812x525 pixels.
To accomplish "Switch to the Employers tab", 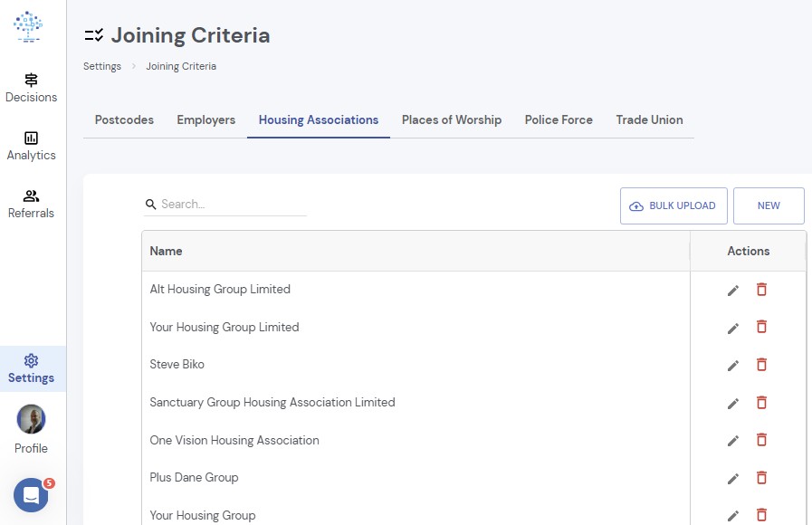I will coord(206,120).
